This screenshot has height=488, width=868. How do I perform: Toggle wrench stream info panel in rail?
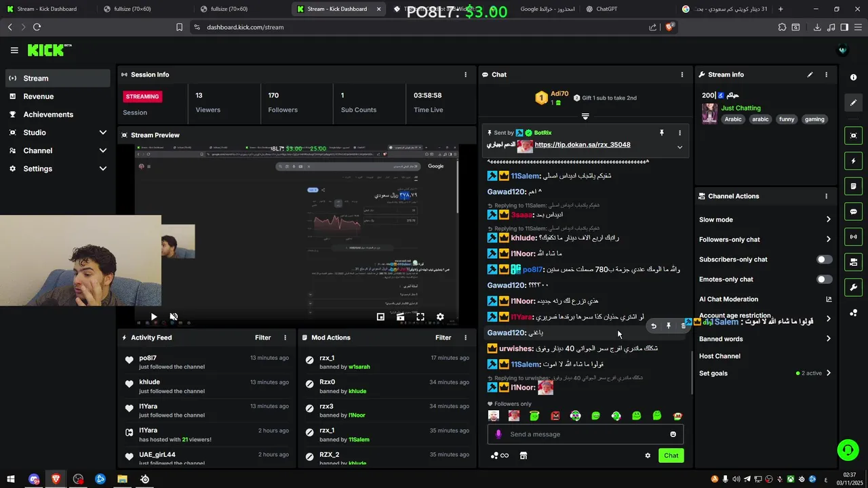[x=853, y=287]
